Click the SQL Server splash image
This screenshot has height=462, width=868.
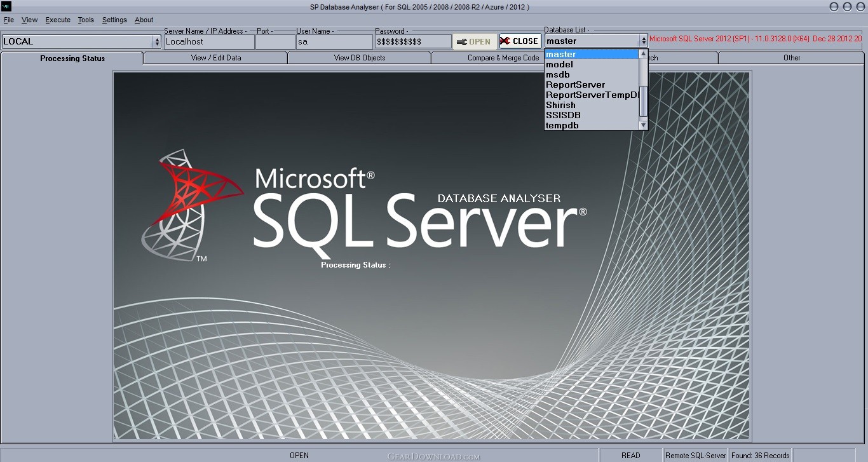point(432,256)
